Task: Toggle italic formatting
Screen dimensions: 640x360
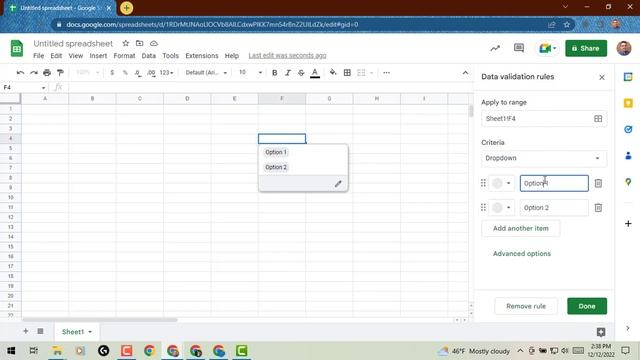Action: (x=288, y=73)
